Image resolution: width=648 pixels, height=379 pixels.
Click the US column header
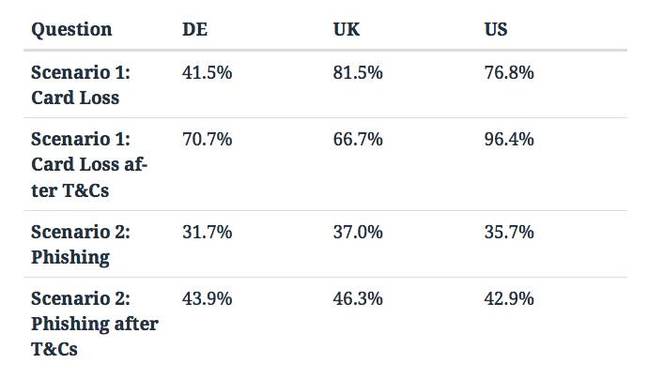tap(496, 30)
